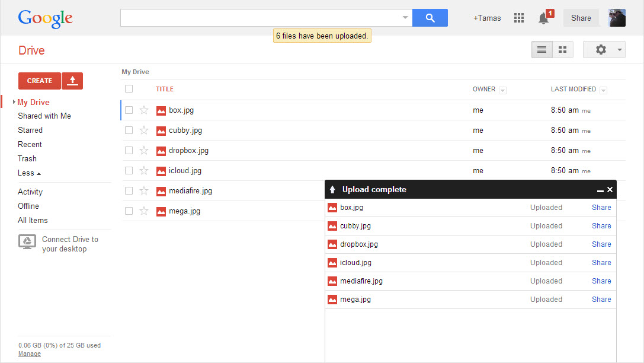Click the Connect Drive desktop icon

(27, 242)
